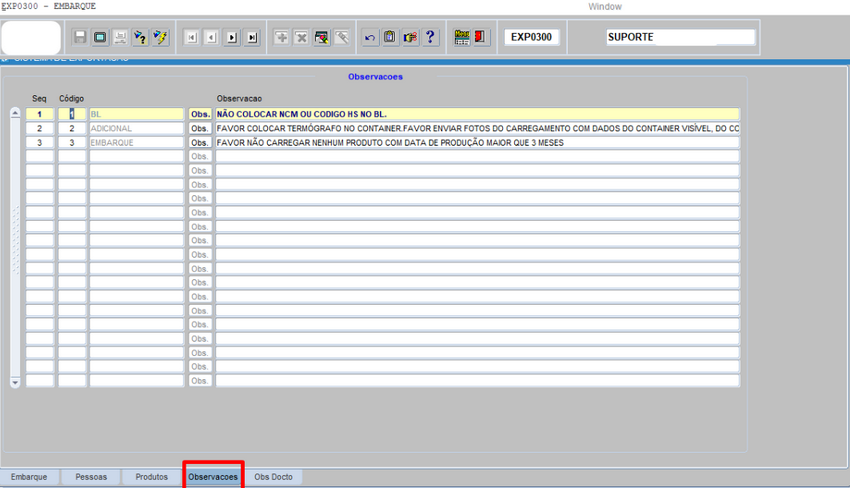Click the Obs. button on the EMBARQUE row
The width and height of the screenshot is (850, 488).
point(200,143)
